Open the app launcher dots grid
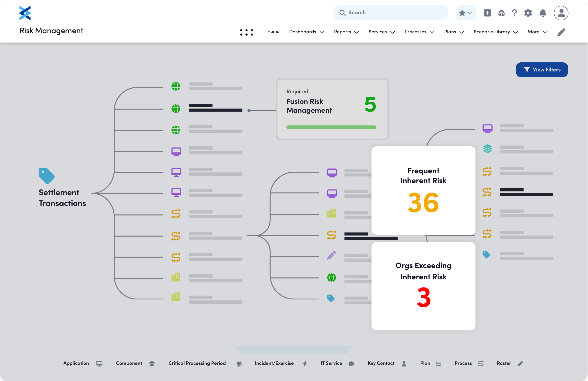This screenshot has height=381, width=588. pos(246,32)
